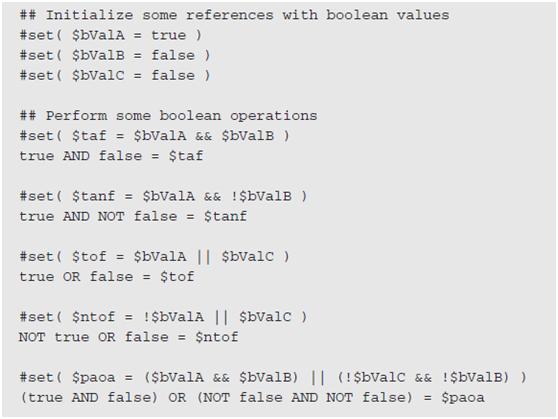This screenshot has height=419, width=558.
Task: Click the #set $taf assignment line
Action: [155, 136]
